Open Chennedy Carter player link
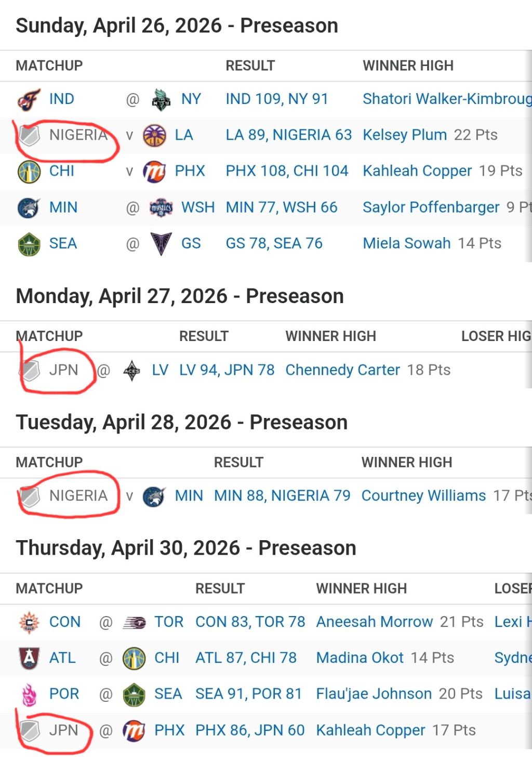The height and width of the screenshot is (759, 532). 343,370
